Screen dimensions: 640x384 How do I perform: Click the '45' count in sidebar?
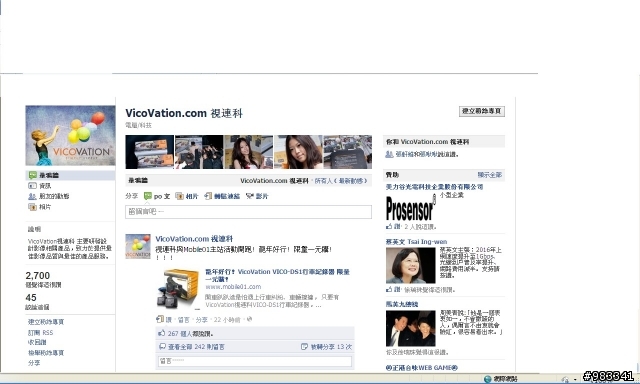[x=31, y=297]
